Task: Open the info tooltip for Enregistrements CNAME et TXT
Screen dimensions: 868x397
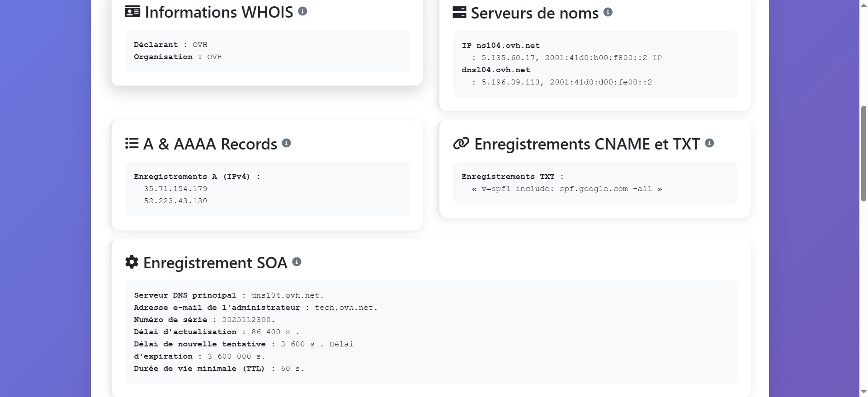Action: pyautogui.click(x=710, y=144)
